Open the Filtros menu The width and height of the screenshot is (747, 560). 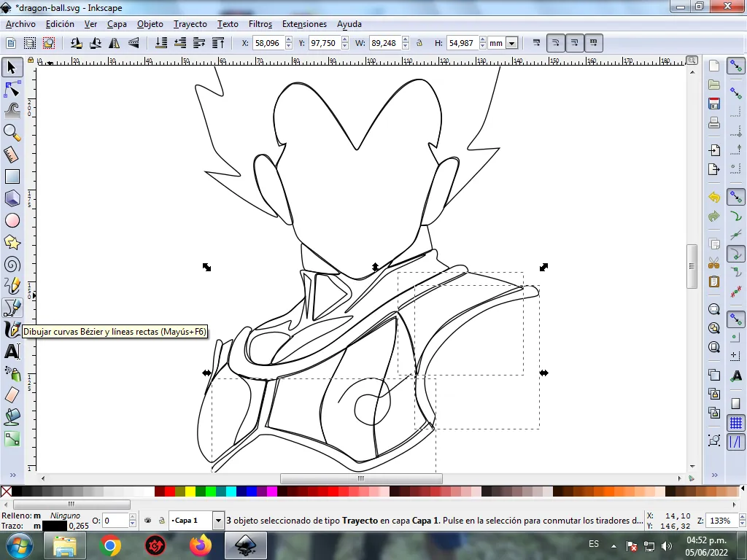260,24
